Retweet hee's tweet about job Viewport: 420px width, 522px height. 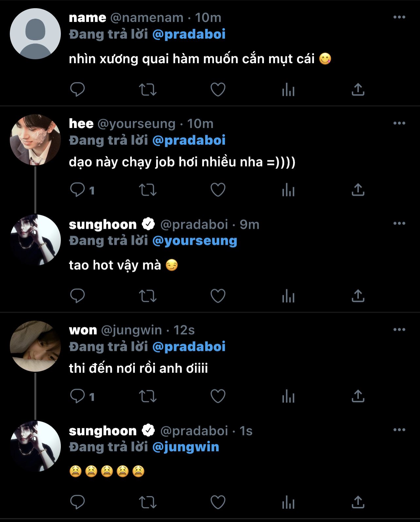pos(148,190)
